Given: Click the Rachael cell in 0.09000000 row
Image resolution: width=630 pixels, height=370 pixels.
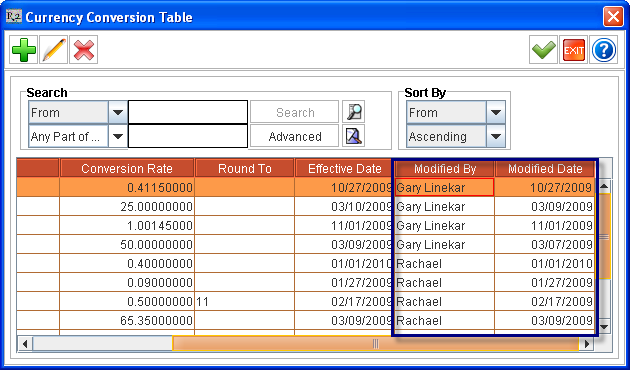Looking at the screenshot, I should click(444, 282).
